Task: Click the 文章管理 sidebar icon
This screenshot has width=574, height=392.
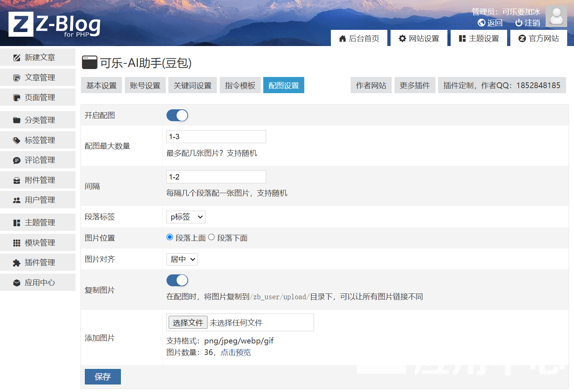Action: pos(17,78)
